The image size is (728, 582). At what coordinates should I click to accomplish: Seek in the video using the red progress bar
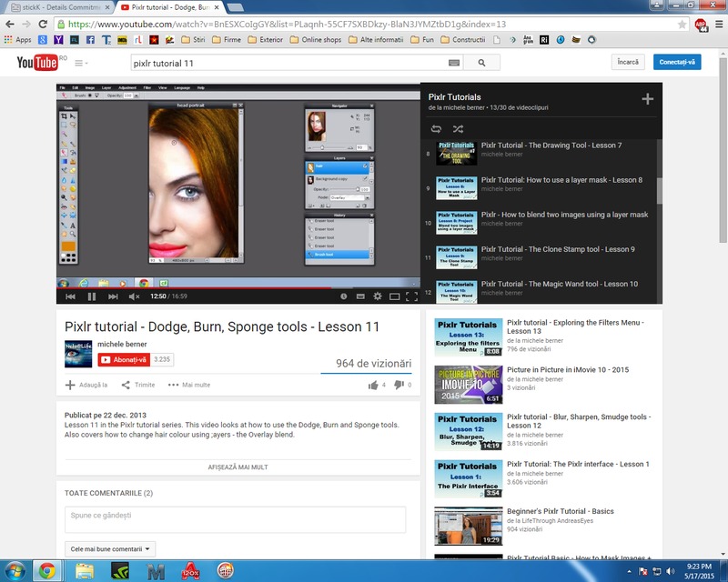(238, 288)
